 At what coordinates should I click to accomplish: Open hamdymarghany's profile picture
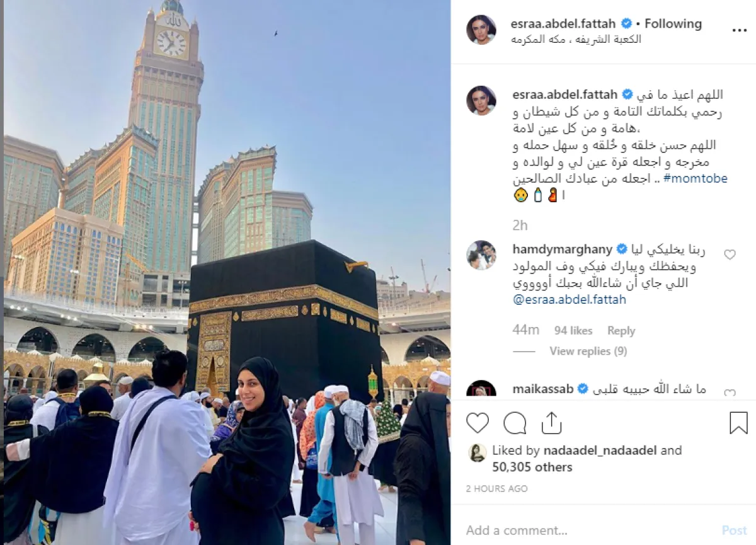point(481,255)
